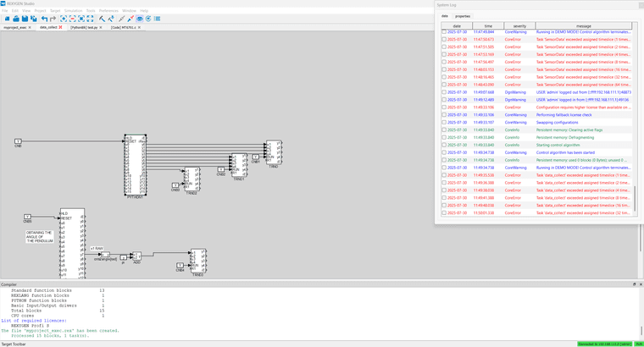Close the Compiler panel

641,284
